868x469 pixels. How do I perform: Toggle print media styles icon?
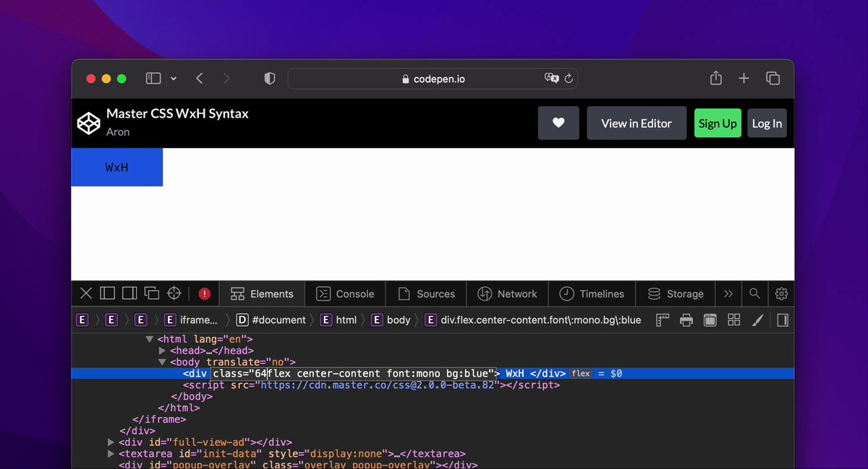tap(686, 319)
